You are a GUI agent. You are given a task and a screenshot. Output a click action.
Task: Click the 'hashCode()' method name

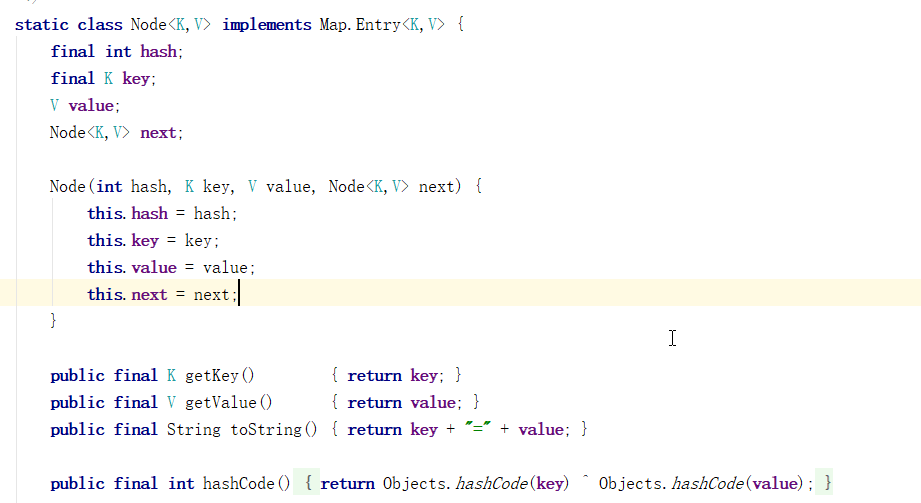(x=247, y=484)
